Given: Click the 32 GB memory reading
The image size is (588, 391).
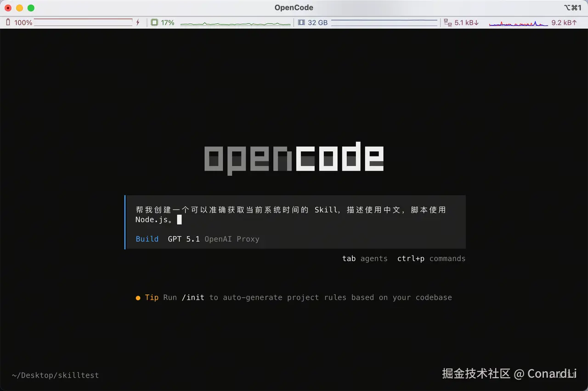Looking at the screenshot, I should 317,22.
